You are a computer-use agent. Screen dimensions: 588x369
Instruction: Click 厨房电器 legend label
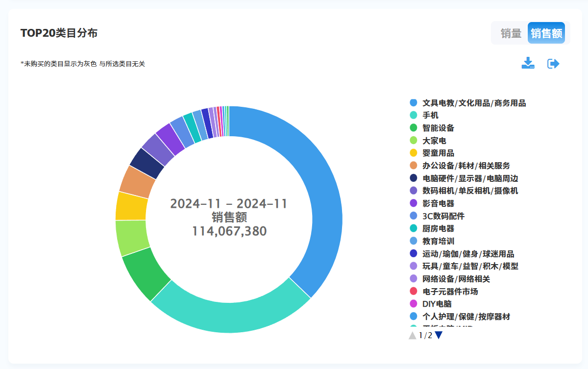pyautogui.click(x=439, y=228)
